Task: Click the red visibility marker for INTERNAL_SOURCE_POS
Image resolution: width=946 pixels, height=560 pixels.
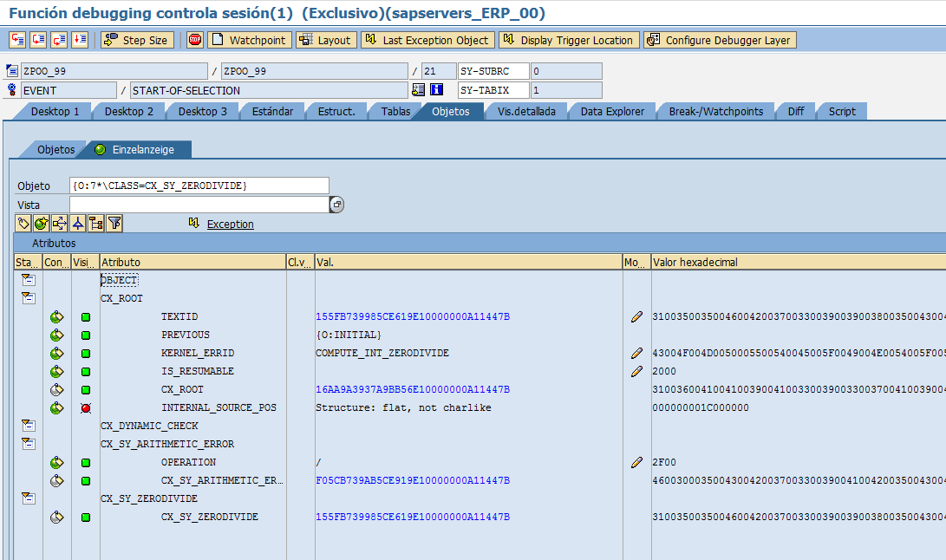Action: tap(86, 408)
